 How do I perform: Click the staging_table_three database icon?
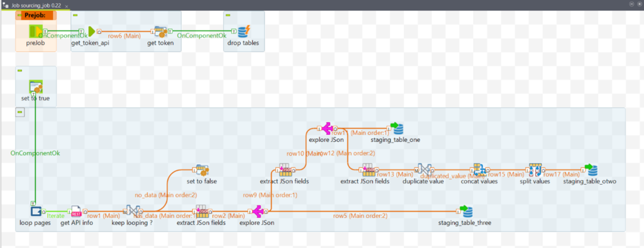coord(466,212)
